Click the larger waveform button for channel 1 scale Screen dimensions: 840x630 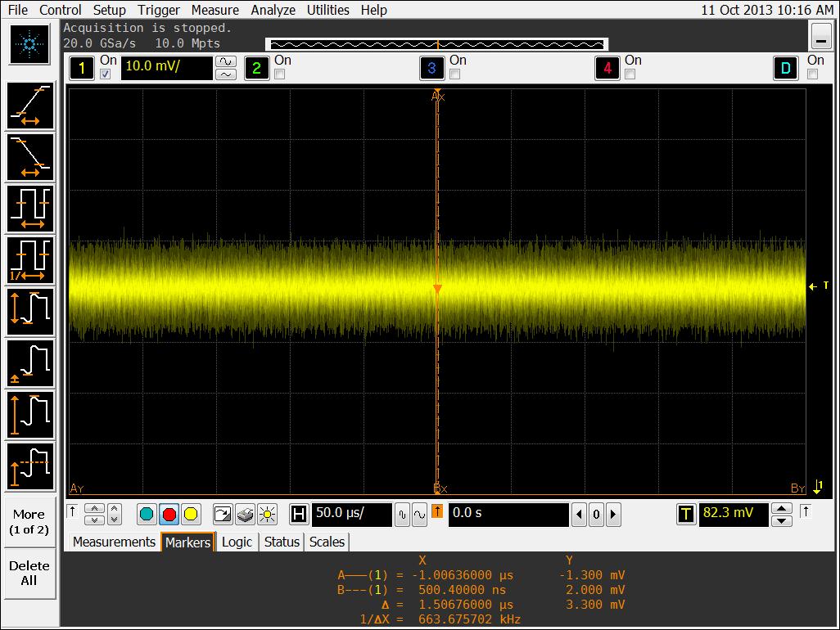(x=225, y=61)
